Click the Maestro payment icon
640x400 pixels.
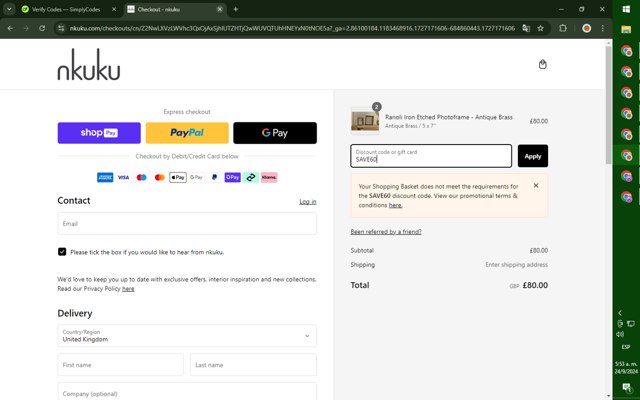pyautogui.click(x=142, y=177)
